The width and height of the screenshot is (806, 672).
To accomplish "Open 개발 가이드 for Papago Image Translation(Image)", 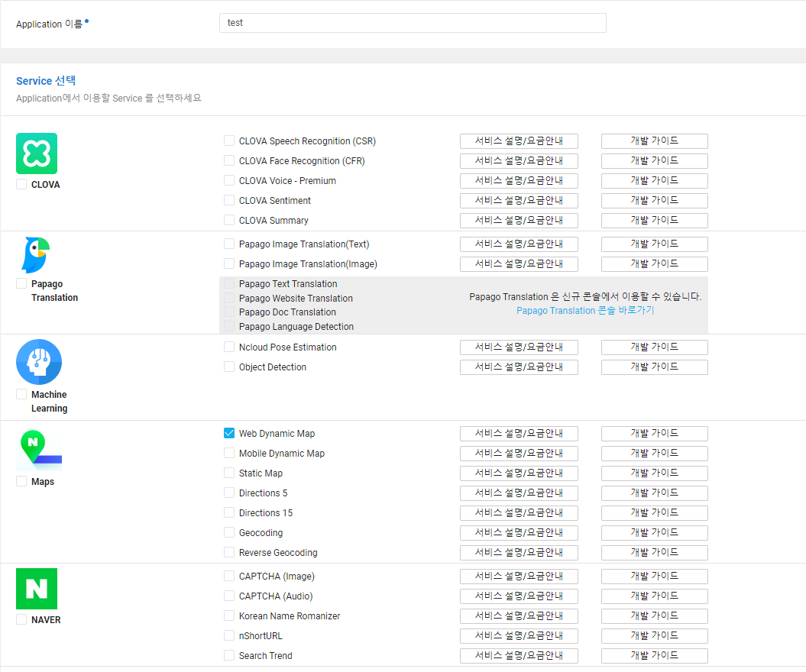I will point(655,263).
